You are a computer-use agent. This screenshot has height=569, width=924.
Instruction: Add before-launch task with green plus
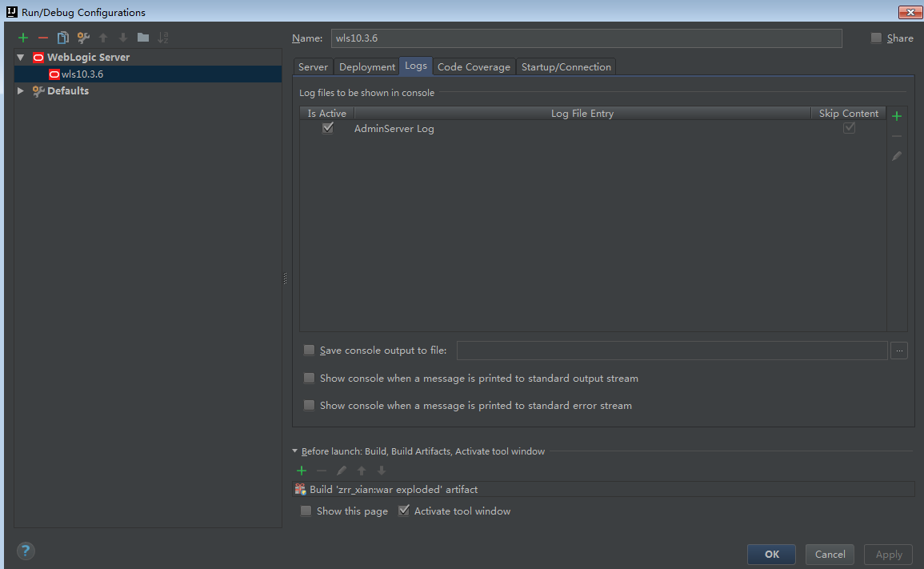click(x=302, y=471)
